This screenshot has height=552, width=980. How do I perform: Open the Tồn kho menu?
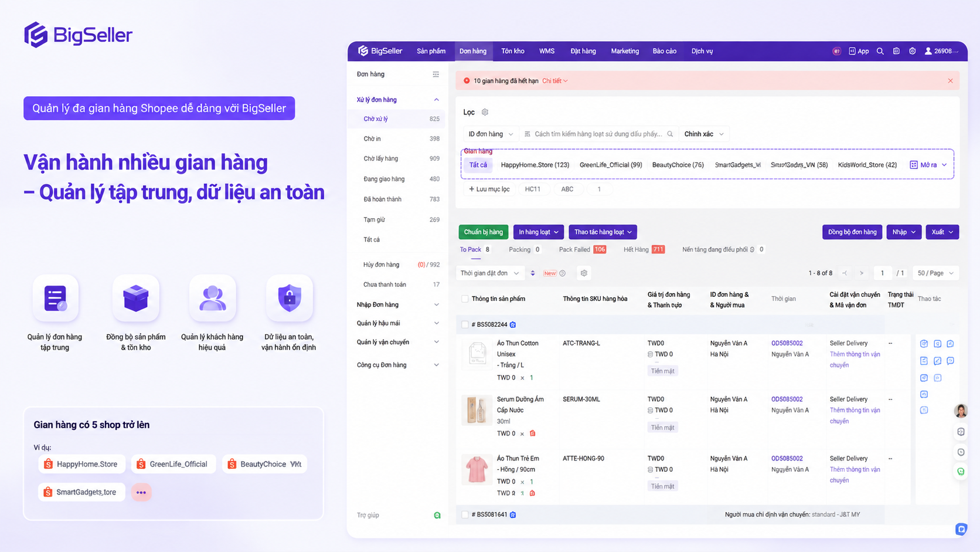[513, 51]
